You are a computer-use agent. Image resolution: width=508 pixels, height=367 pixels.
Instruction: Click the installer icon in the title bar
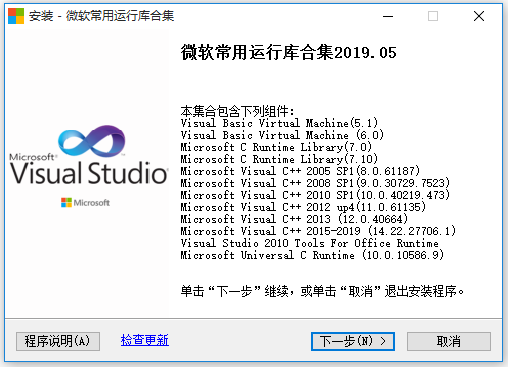point(16,16)
